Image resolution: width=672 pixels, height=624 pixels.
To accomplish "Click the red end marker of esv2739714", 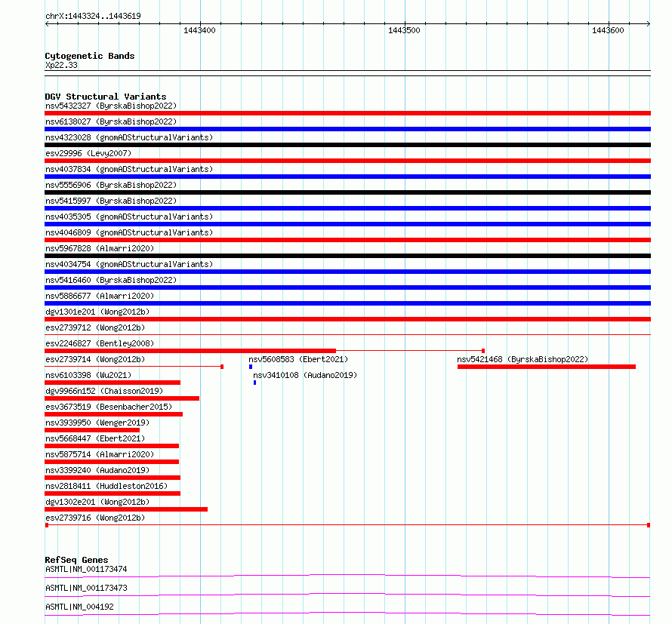I will (222, 367).
